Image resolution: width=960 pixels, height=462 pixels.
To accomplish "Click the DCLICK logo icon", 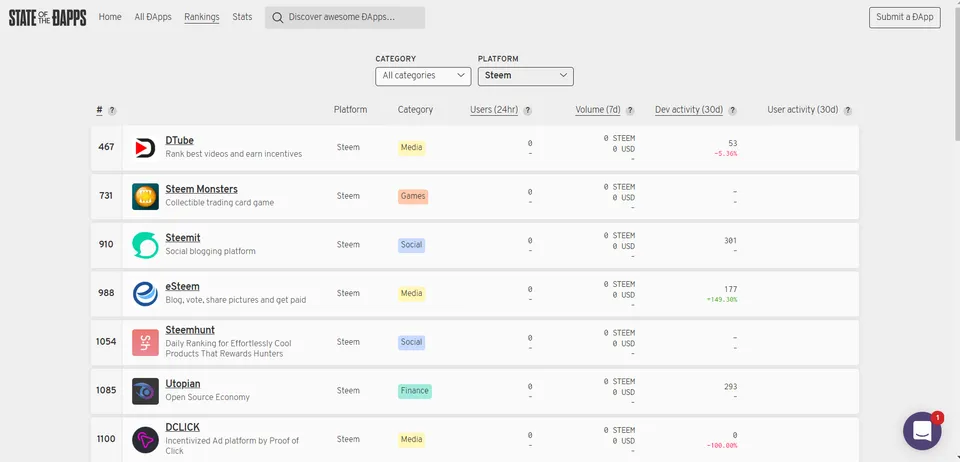I will (145, 439).
